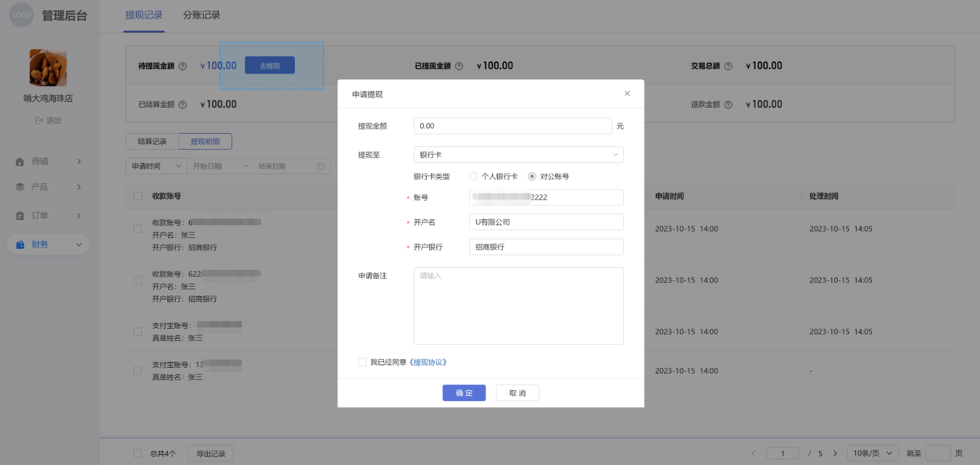Open the 《提现协议》 link
980x465 pixels.
tap(428, 362)
